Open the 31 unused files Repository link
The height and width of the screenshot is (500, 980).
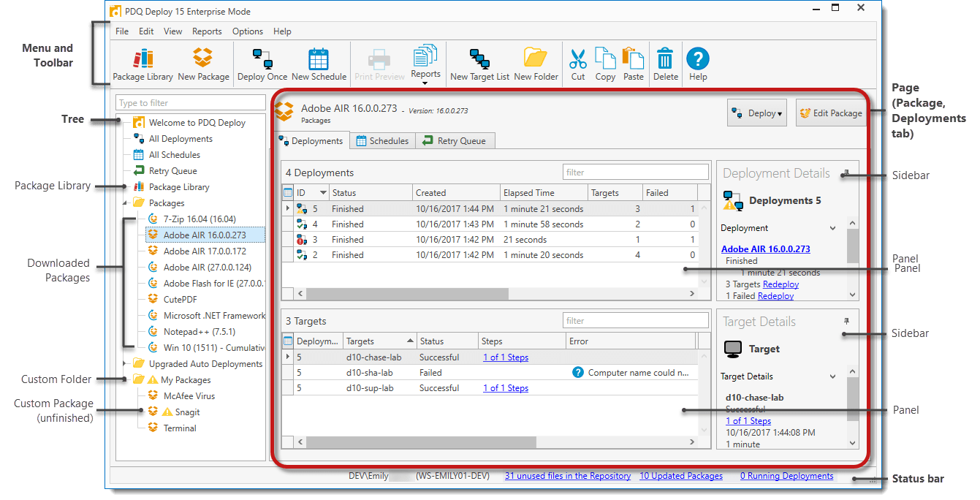[568, 475]
